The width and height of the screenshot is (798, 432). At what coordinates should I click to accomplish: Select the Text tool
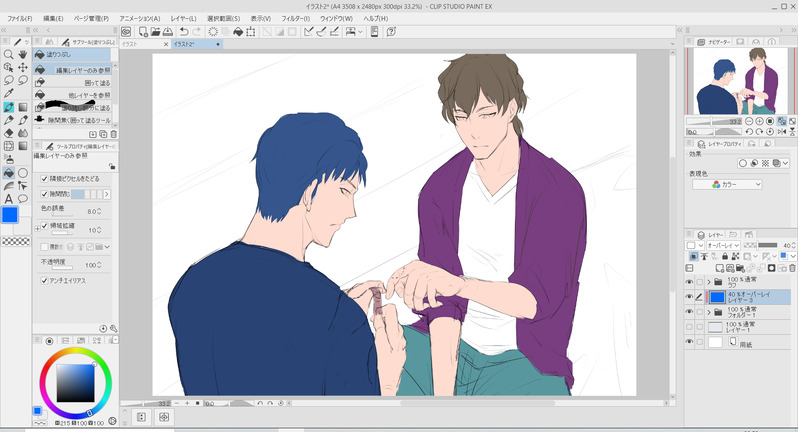point(8,199)
